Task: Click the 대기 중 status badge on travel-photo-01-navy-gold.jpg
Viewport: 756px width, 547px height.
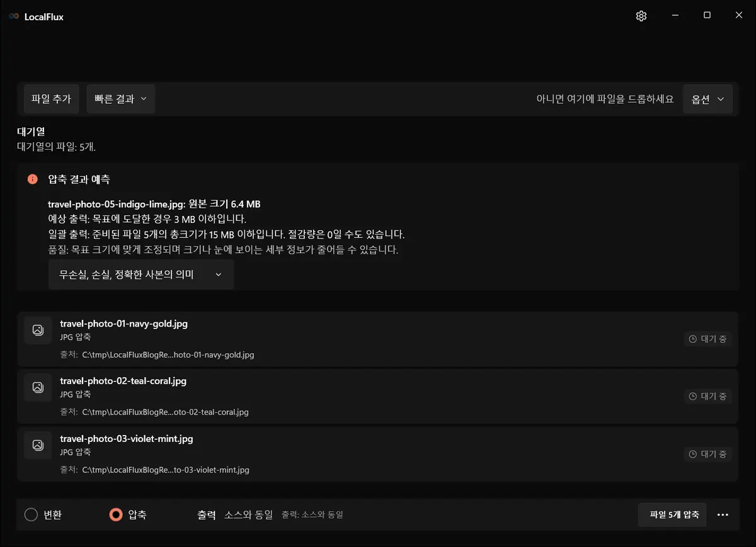Action: 708,339
